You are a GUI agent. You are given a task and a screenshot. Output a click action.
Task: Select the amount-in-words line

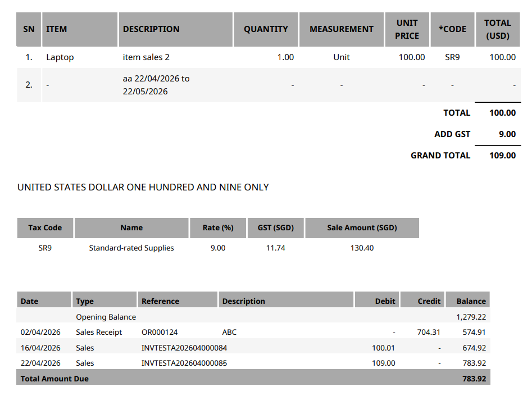143,188
